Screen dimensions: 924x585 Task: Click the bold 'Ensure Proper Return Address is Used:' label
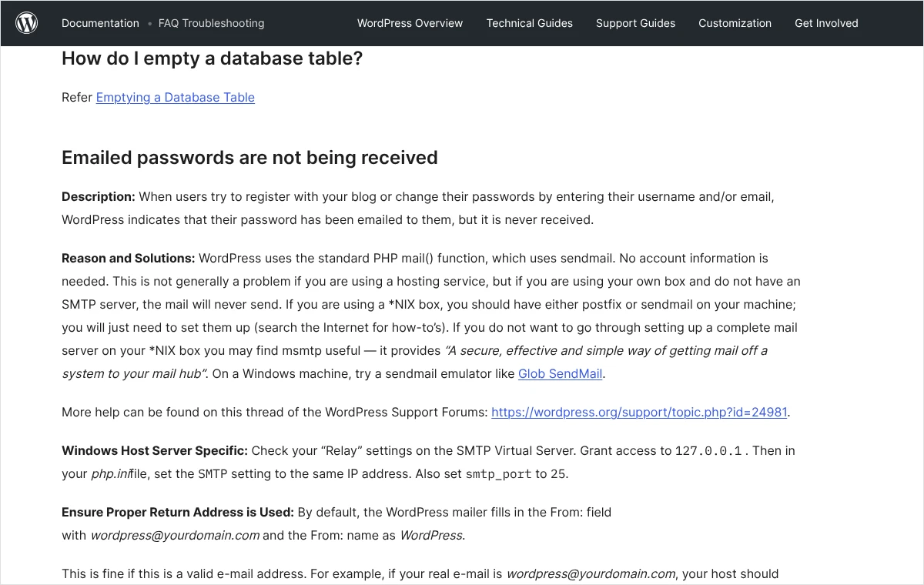click(x=178, y=512)
